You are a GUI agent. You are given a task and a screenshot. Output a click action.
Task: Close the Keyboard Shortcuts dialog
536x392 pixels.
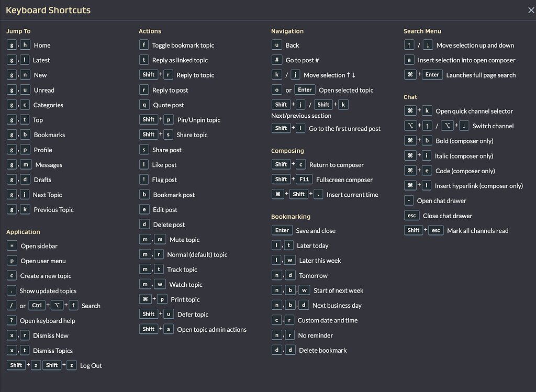tap(531, 10)
